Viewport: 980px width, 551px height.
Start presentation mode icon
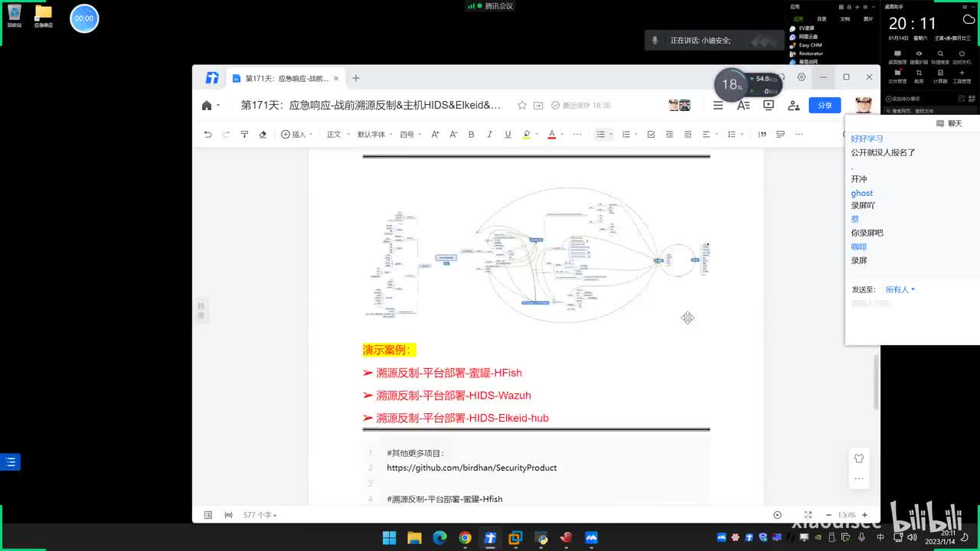click(769, 106)
